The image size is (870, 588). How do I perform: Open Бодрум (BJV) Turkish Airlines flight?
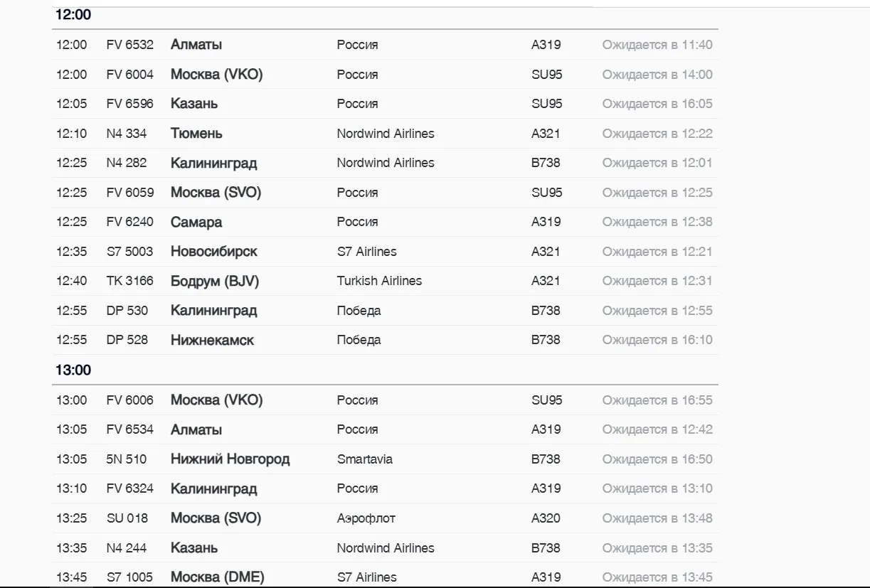(385, 281)
